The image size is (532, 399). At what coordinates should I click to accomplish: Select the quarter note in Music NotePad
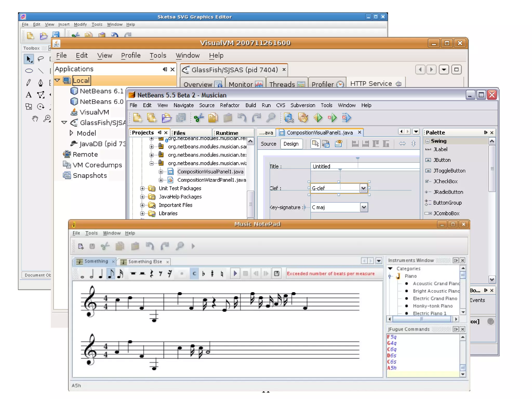point(101,274)
